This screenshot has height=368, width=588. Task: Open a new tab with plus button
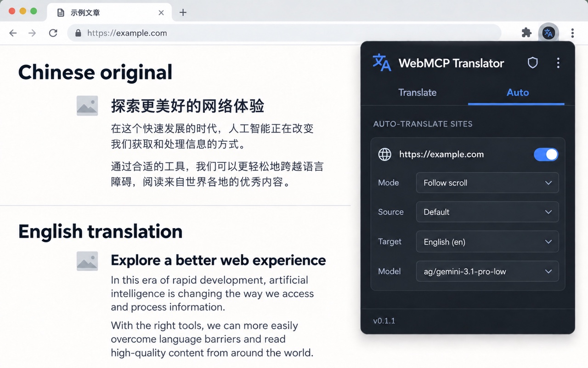click(x=183, y=12)
